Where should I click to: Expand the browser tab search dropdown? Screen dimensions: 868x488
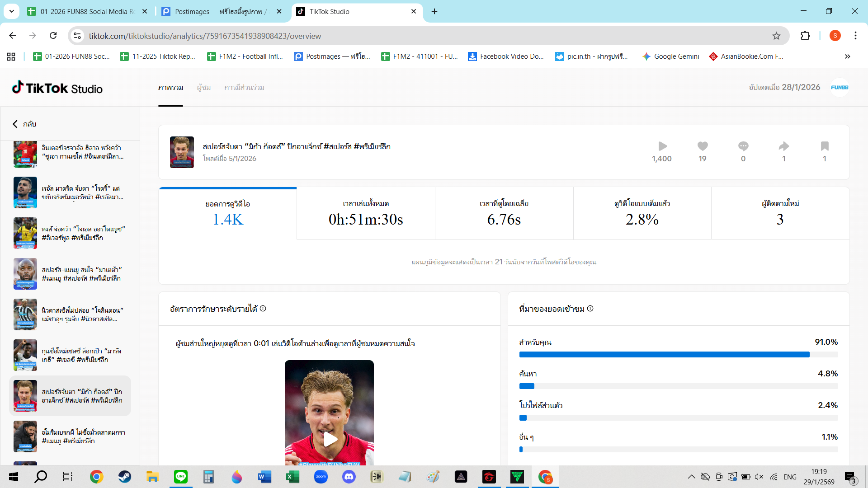(x=12, y=11)
